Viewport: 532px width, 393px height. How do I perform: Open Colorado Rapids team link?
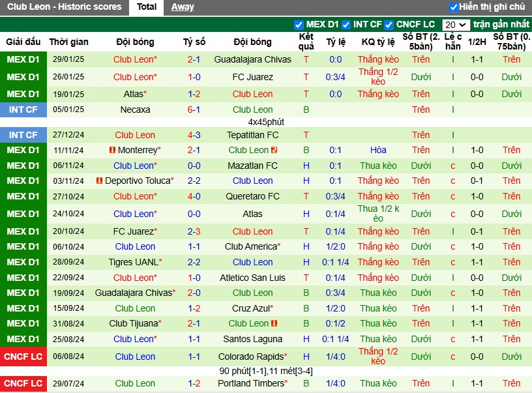click(252, 357)
